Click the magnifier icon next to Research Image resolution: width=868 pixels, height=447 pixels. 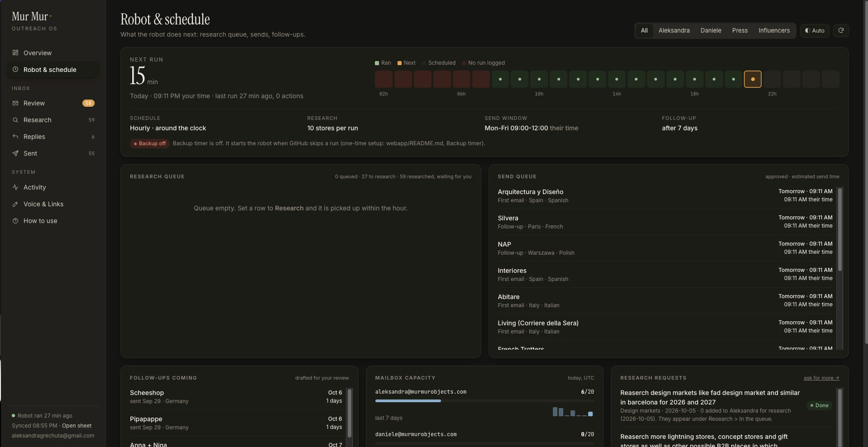pyautogui.click(x=15, y=120)
